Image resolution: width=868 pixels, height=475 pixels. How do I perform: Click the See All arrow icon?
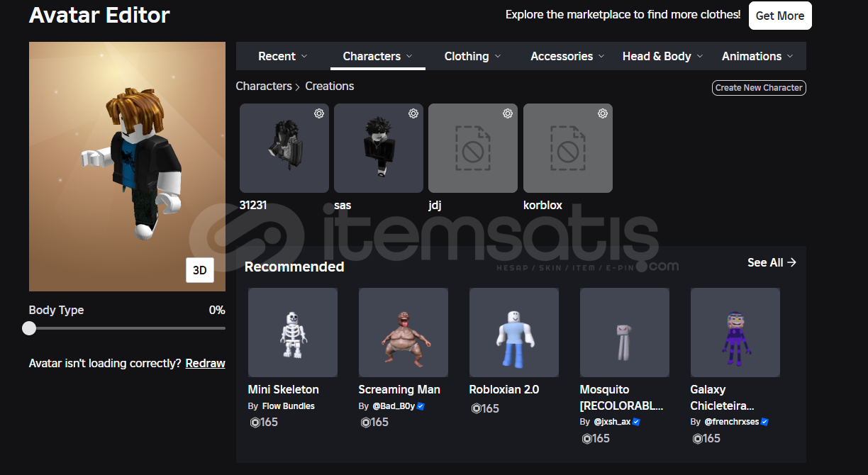click(x=792, y=262)
